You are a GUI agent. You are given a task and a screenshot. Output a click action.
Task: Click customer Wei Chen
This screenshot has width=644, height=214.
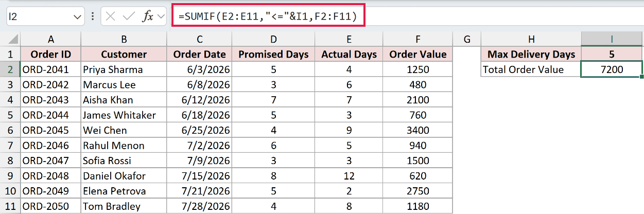coord(124,130)
